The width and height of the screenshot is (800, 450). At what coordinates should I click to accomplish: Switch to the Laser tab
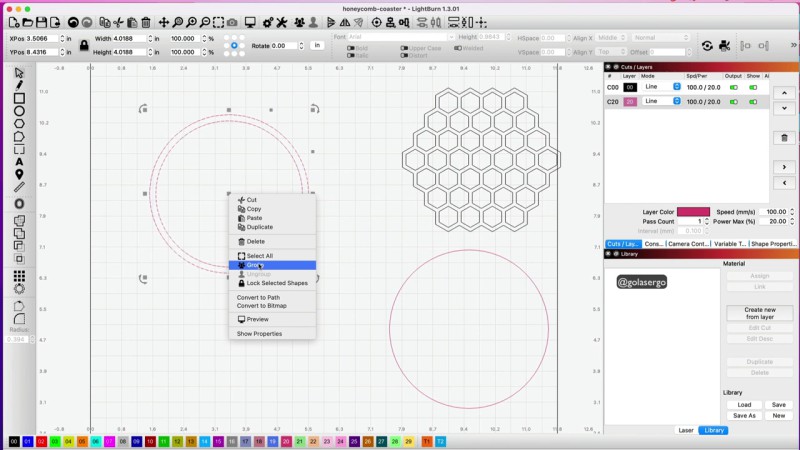click(686, 430)
